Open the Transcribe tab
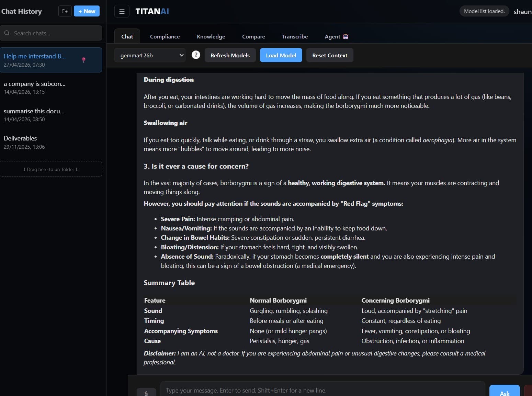 [295, 36]
